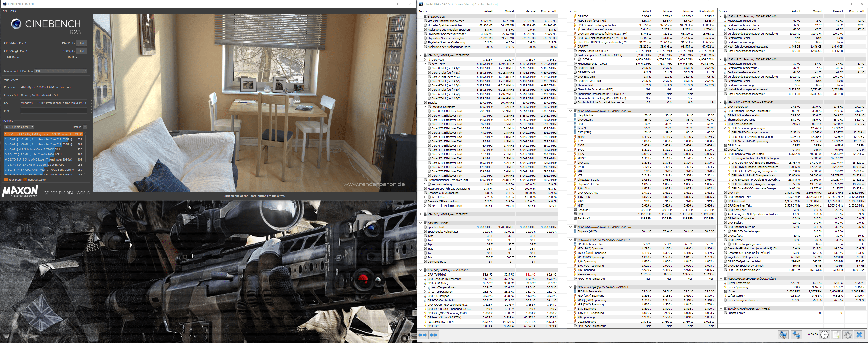This screenshot has height=343, width=868.
Task: Expand GPU D3D Auslastungen row
Action: point(725,232)
